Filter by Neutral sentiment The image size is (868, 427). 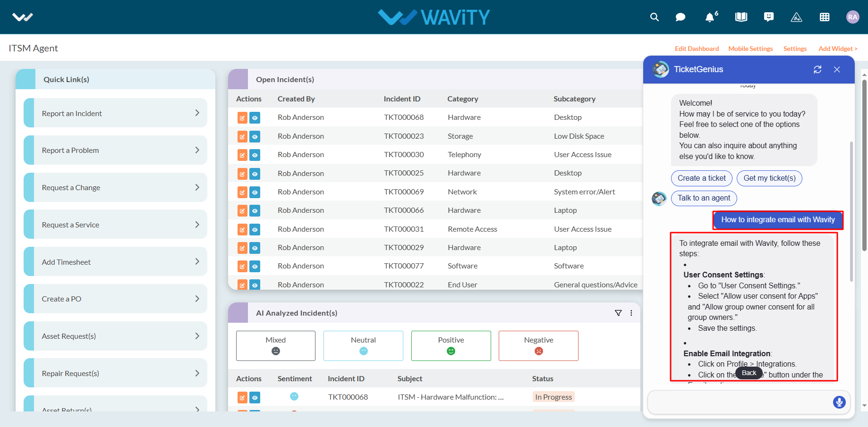point(363,346)
